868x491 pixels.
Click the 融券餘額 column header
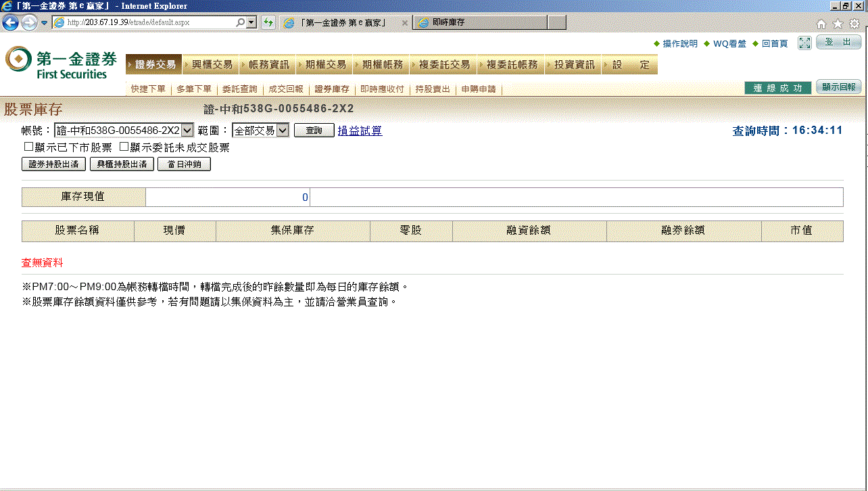tap(683, 231)
